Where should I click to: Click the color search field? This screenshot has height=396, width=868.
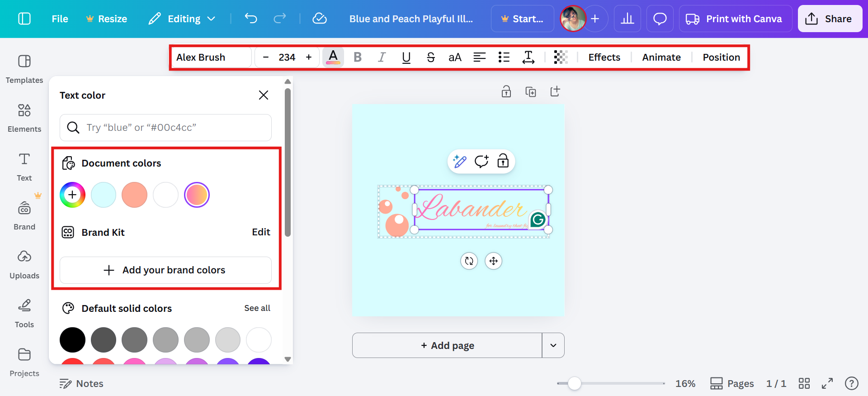[165, 128]
